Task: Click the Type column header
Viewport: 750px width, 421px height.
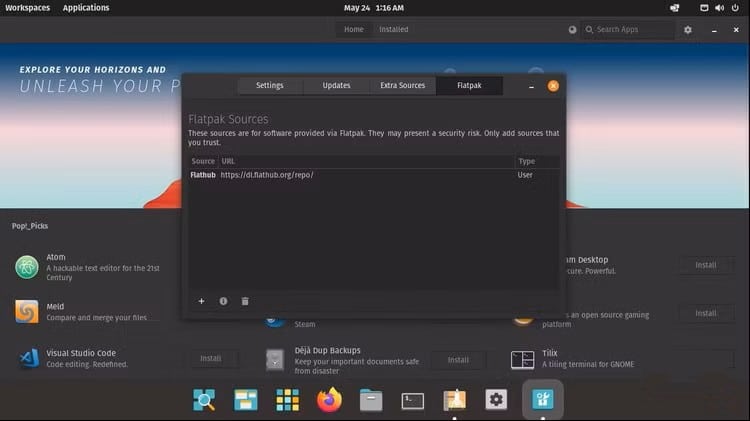Action: click(537, 161)
